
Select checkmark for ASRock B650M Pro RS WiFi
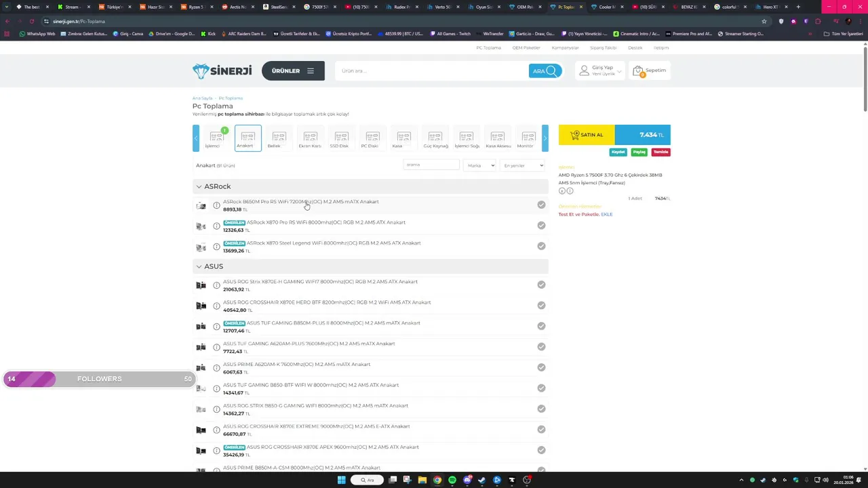(x=541, y=205)
